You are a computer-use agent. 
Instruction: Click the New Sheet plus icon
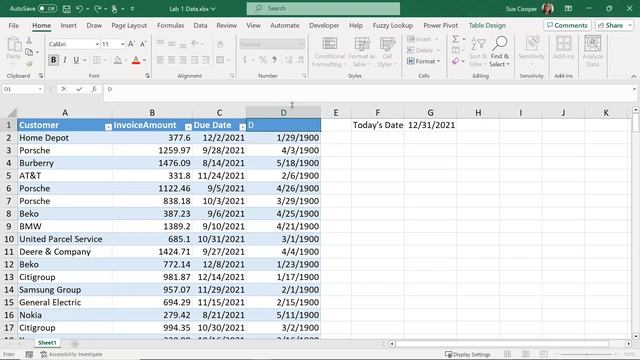click(x=75, y=344)
